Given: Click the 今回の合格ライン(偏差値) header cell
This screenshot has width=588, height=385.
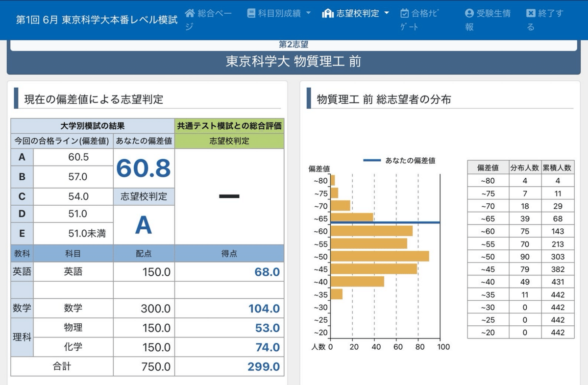Looking at the screenshot, I should point(62,141).
